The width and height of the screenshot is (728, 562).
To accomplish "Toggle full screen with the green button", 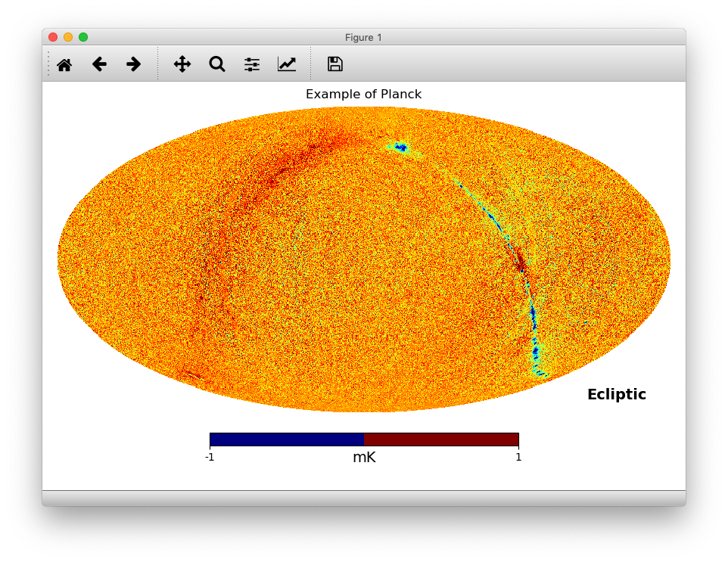I will point(82,36).
